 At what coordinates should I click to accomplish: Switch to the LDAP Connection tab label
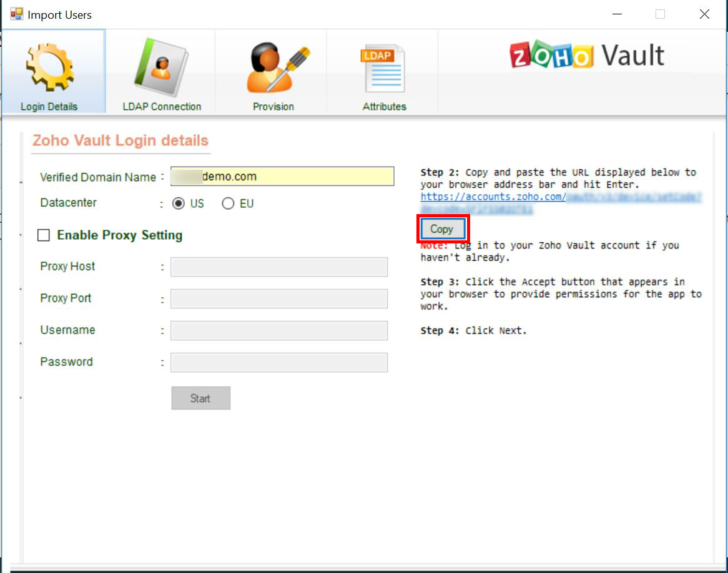(x=162, y=106)
